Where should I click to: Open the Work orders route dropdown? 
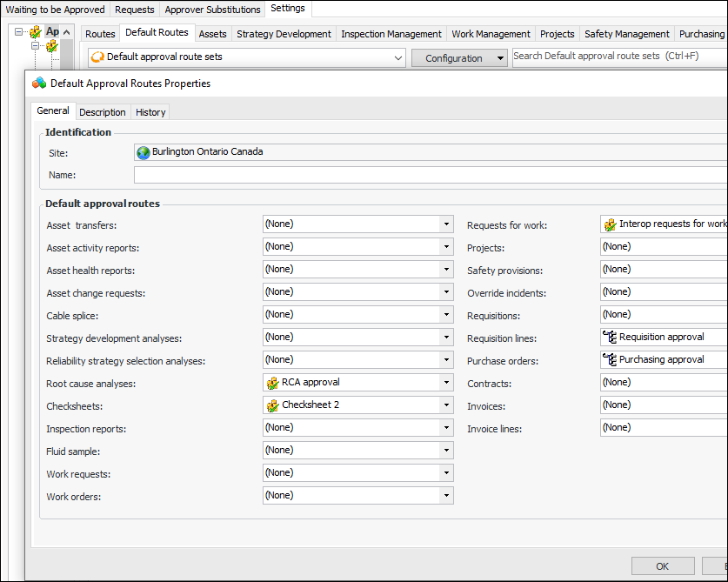446,495
